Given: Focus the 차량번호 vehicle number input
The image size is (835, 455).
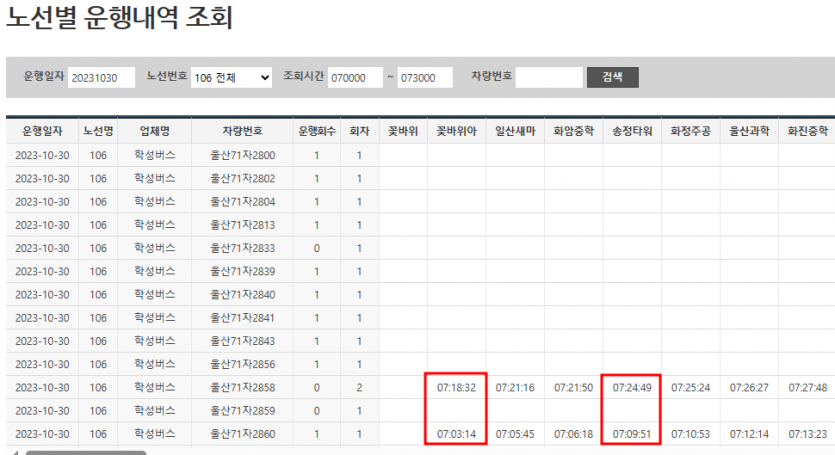Looking at the screenshot, I should (x=549, y=77).
